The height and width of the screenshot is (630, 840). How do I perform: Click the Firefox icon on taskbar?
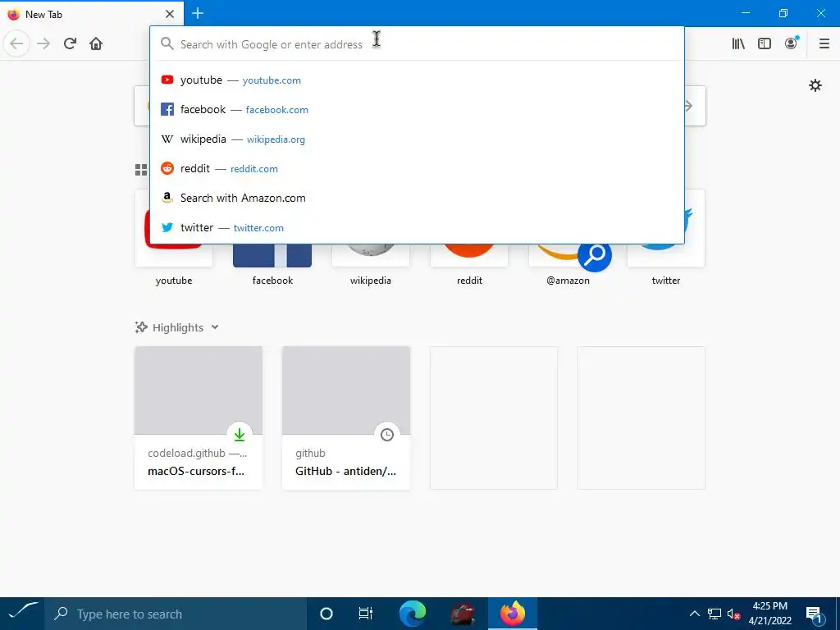coord(513,614)
